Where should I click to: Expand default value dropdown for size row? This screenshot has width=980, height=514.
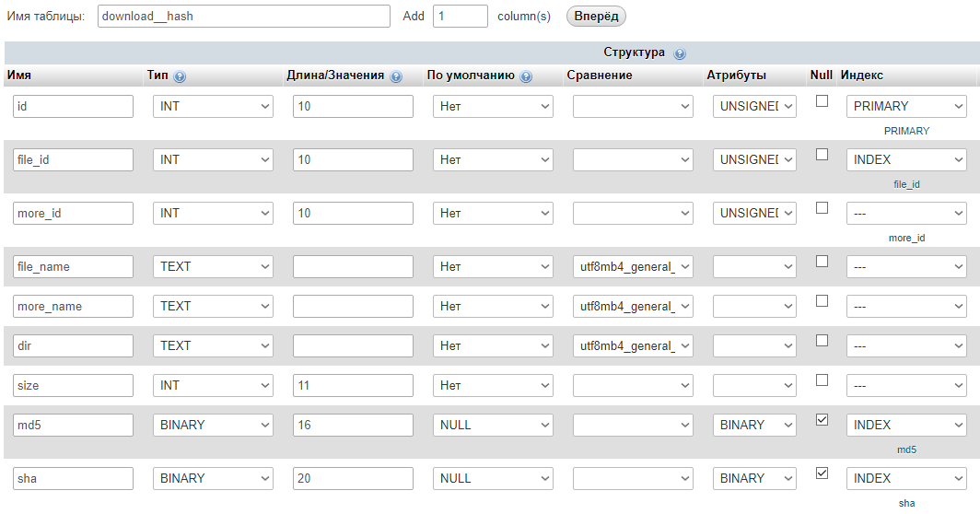point(493,385)
